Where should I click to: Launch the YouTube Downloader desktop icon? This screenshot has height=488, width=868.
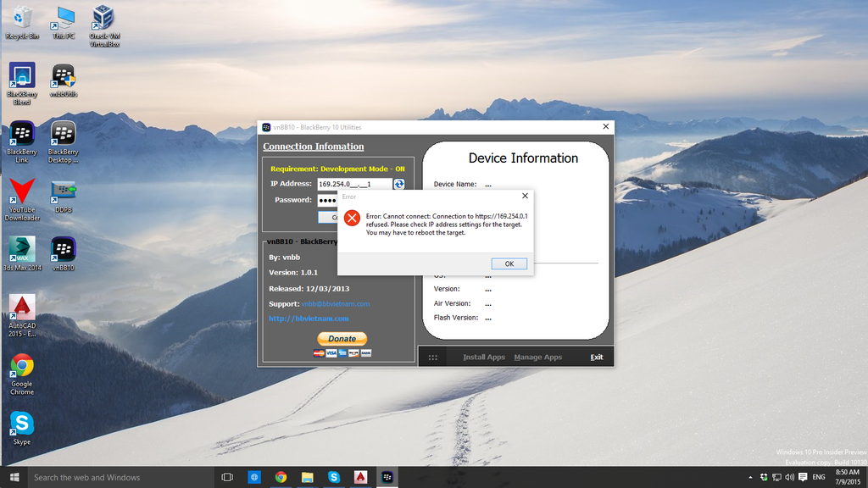[x=22, y=200]
